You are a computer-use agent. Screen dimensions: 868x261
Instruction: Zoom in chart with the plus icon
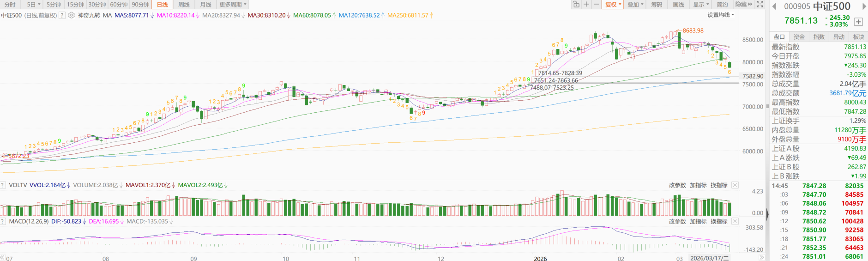586,5
